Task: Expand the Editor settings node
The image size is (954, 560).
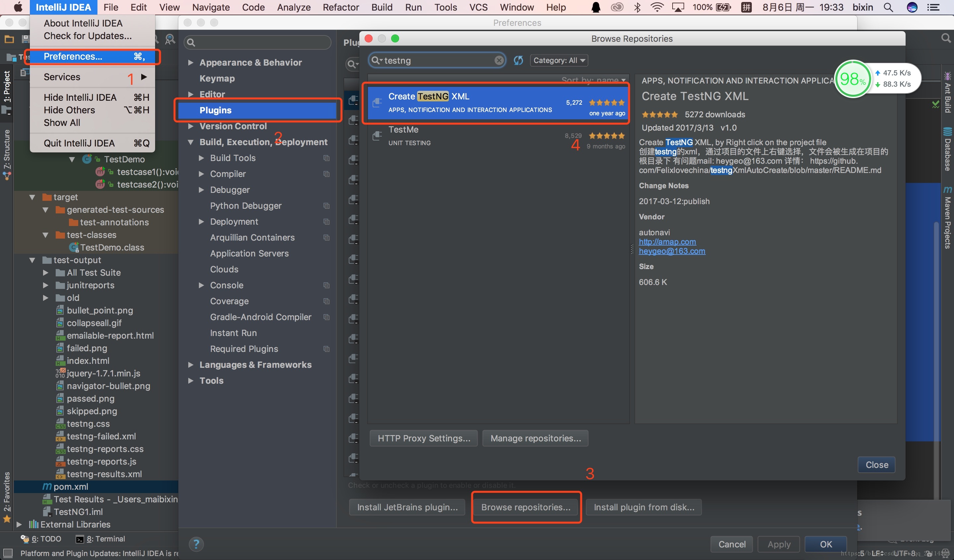Action: 190,94
